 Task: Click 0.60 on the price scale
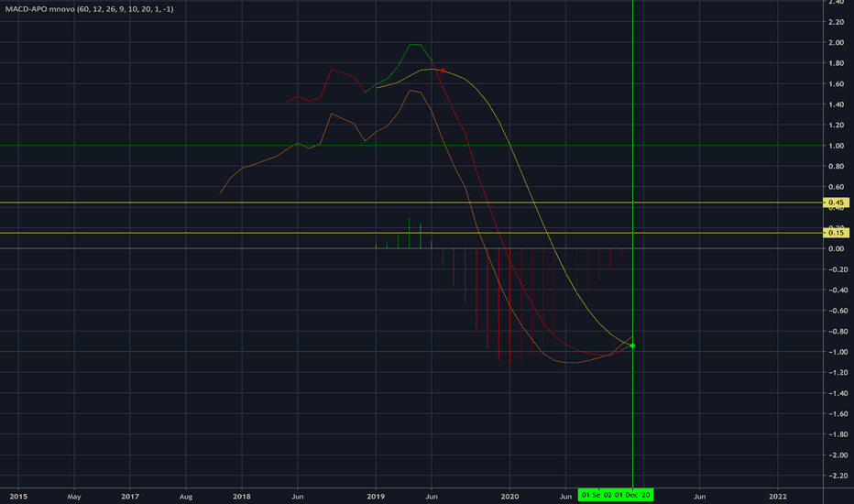[x=836, y=187]
